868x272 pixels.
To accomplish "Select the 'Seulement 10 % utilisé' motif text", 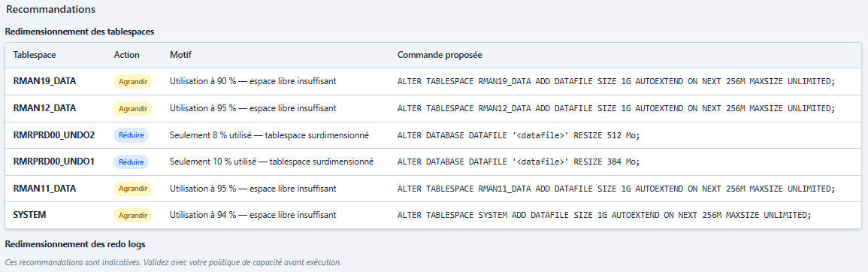I will (x=271, y=162).
